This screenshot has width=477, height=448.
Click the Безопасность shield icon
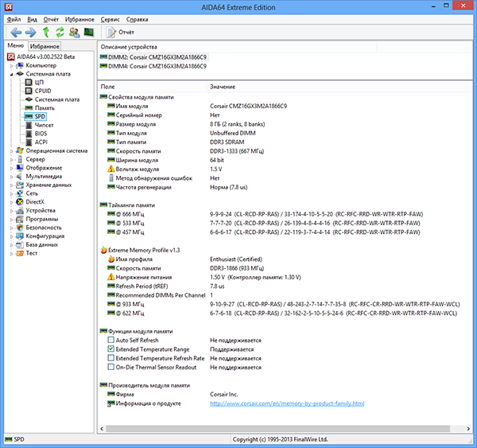tap(20, 228)
